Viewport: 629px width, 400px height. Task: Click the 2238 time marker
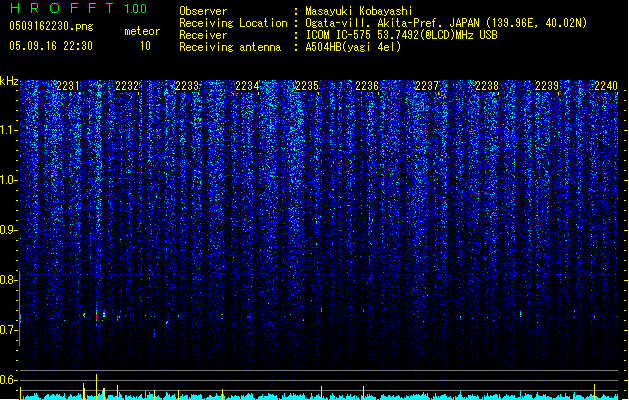tap(487, 86)
